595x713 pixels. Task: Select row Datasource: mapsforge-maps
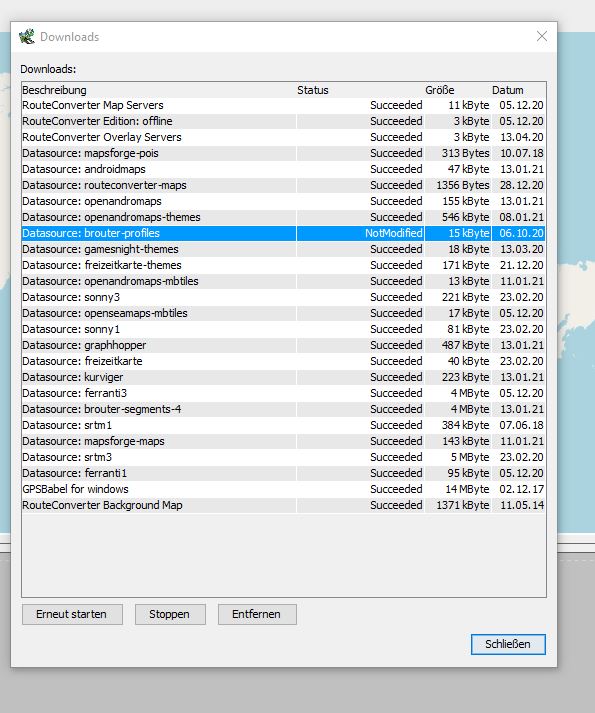(283, 441)
